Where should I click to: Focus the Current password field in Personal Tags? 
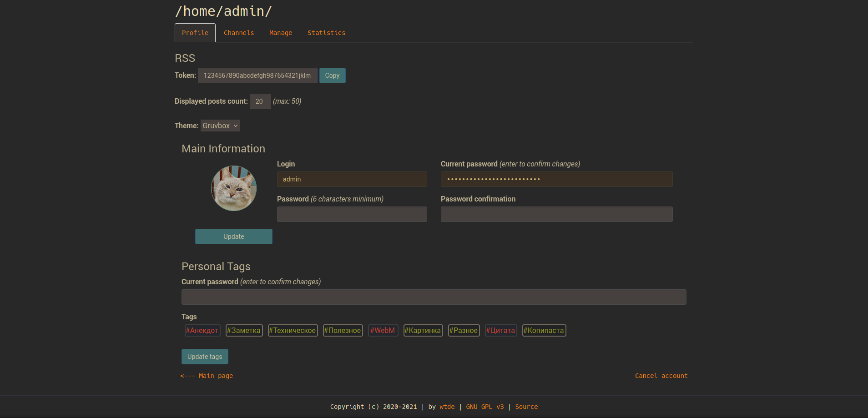click(x=434, y=297)
